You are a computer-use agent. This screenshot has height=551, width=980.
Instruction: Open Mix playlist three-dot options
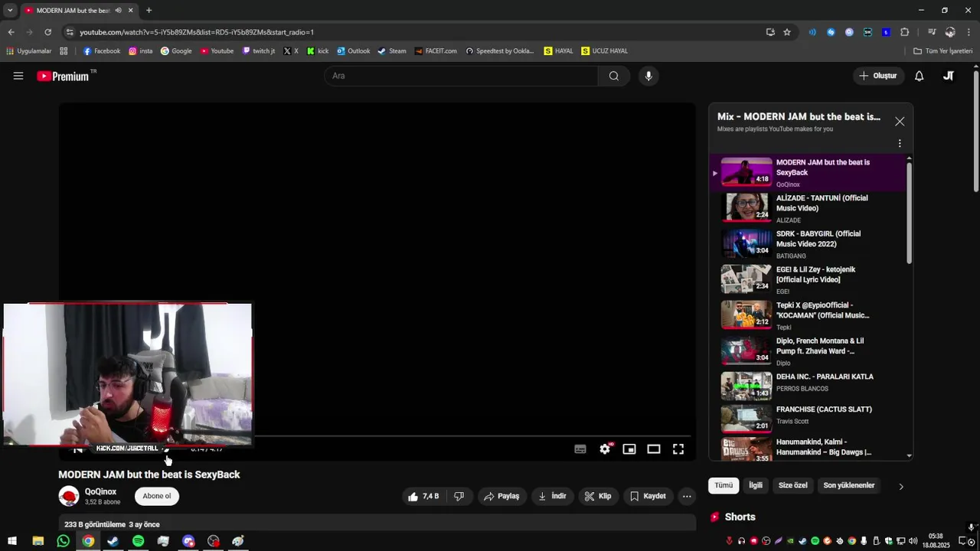[900, 143]
